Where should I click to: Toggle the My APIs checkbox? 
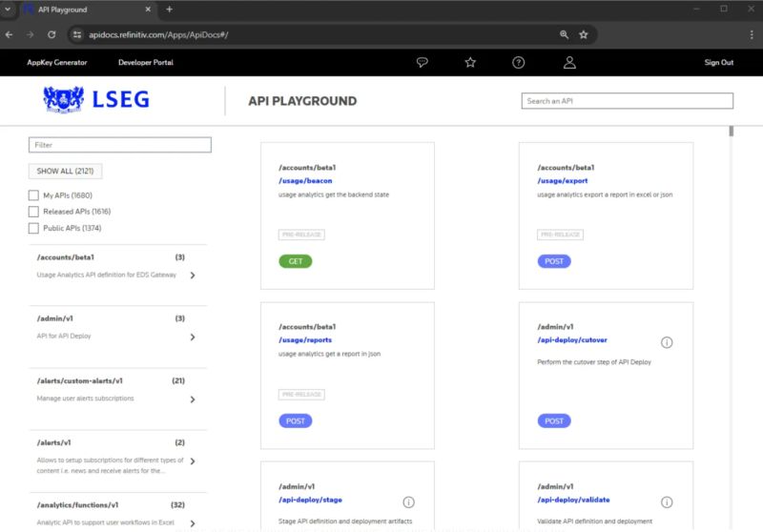(x=33, y=195)
